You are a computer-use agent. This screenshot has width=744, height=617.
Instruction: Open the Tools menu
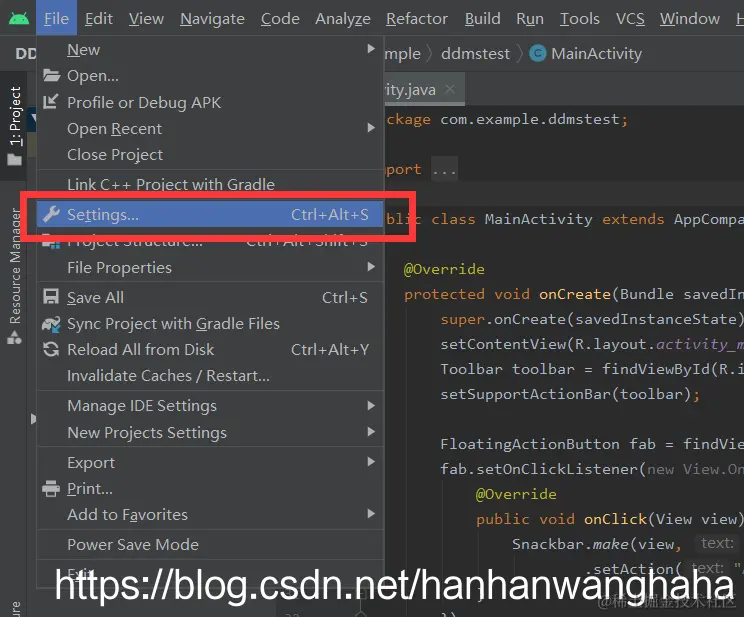click(579, 19)
